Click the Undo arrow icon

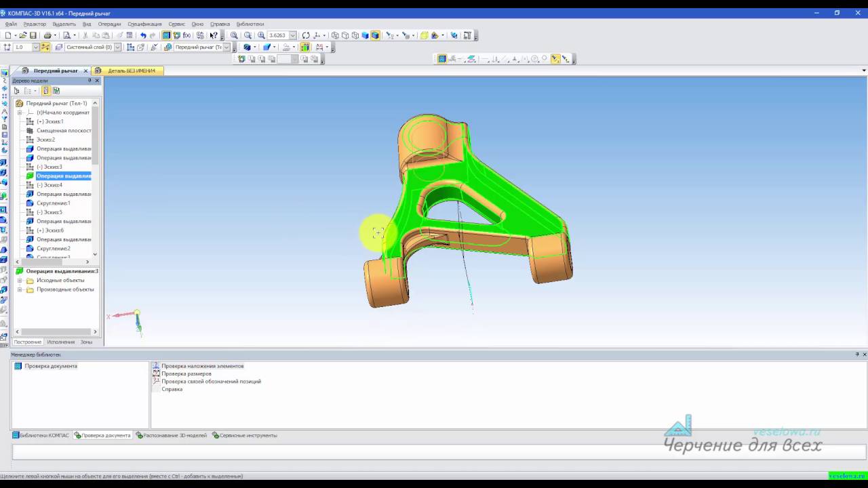(x=143, y=35)
